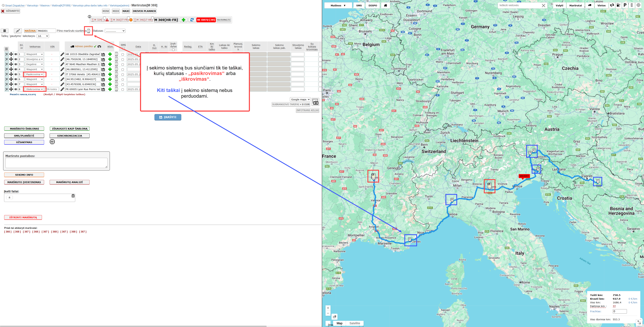Switch map to Satellite view

point(355,323)
